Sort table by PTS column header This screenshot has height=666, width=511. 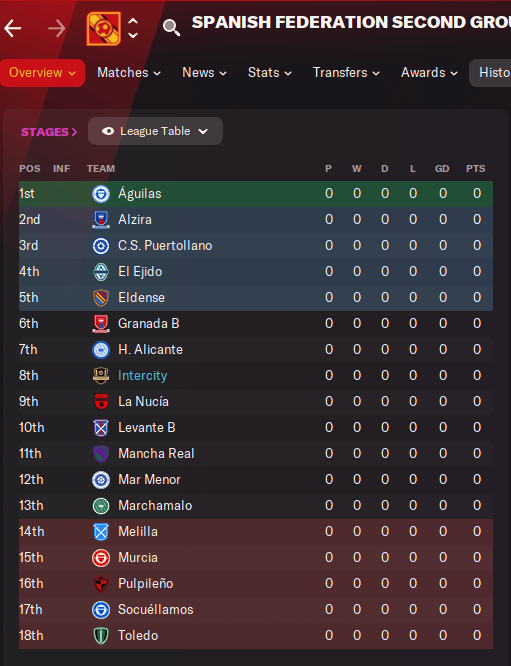(x=475, y=169)
